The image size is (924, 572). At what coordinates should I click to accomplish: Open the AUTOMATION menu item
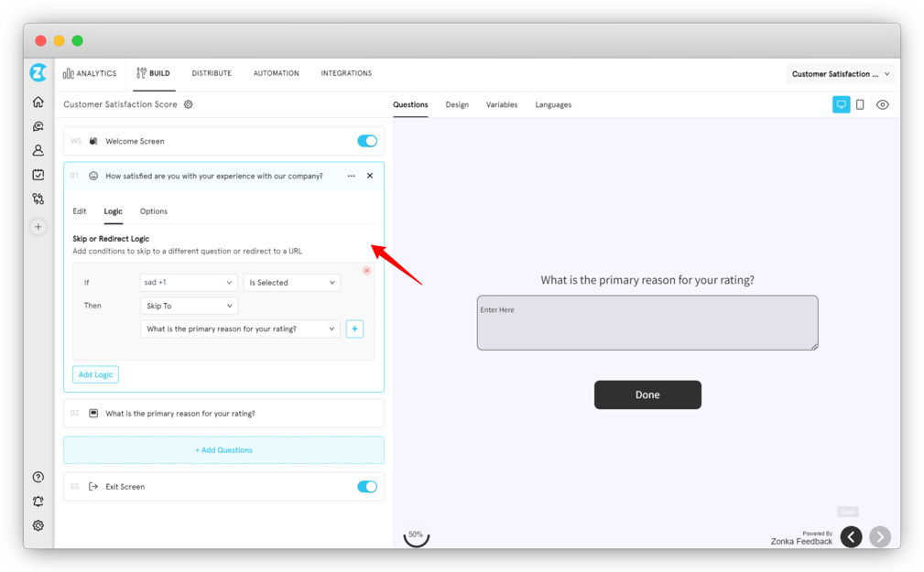click(276, 73)
